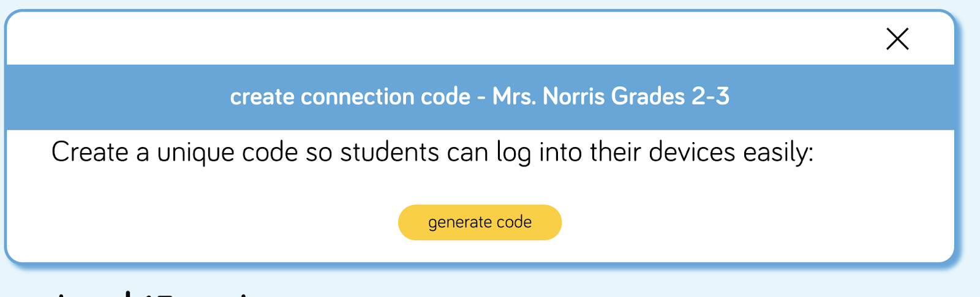Click the word "devices" in the instruction
Image resolution: width=980 pixels, height=297 pixels.
(692, 152)
